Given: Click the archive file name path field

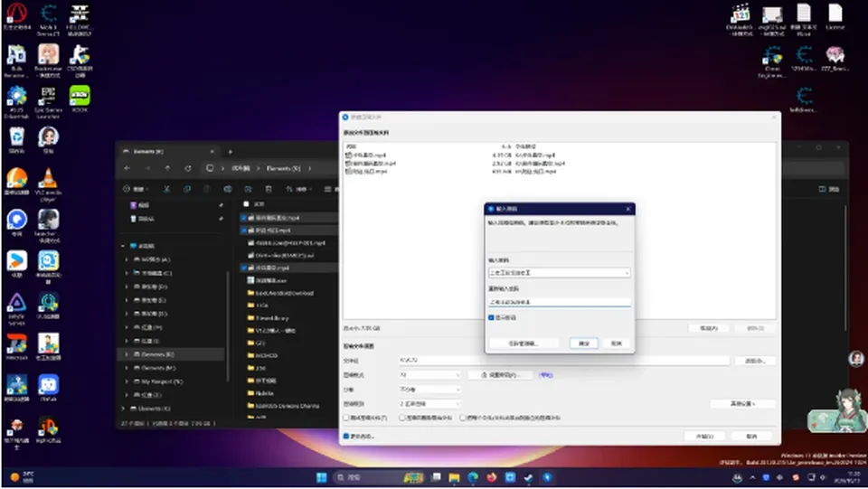Looking at the screenshot, I should click(564, 360).
